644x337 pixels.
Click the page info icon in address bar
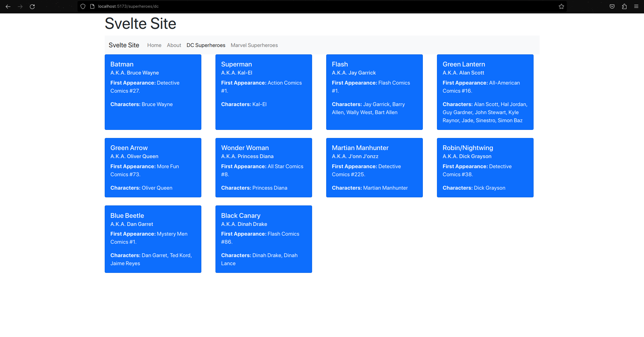pyautogui.click(x=92, y=6)
